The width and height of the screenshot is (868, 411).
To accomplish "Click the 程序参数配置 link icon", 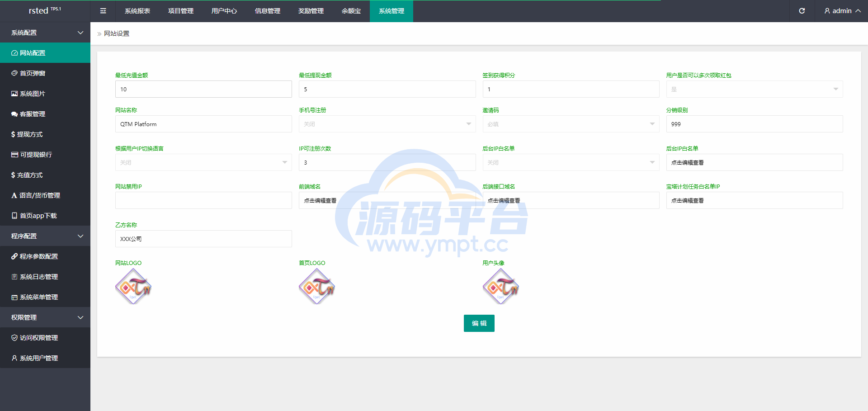I will point(14,256).
